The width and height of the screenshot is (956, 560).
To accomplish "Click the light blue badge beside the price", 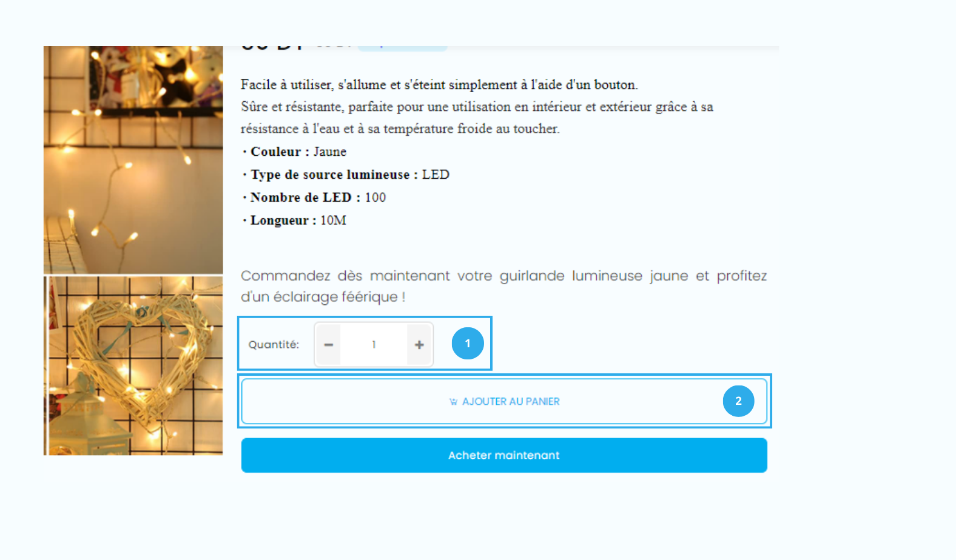I will pos(402,47).
